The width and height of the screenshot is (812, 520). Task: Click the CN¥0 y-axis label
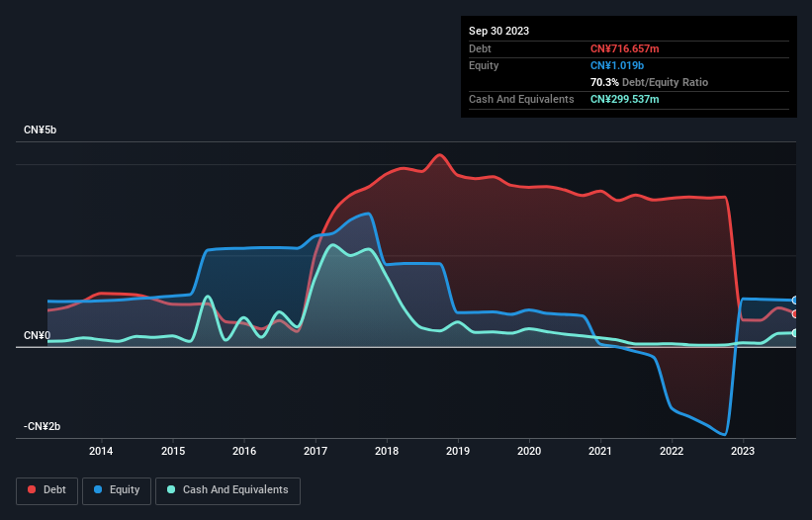click(x=38, y=336)
